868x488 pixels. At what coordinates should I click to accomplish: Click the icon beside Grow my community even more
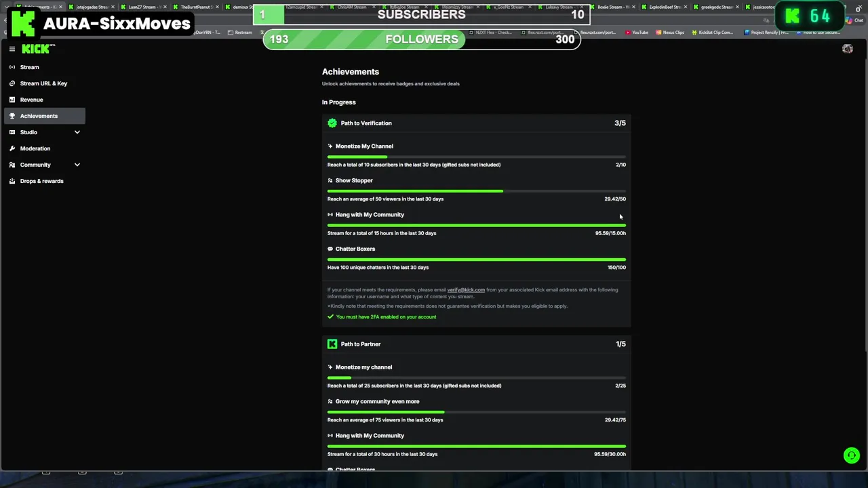(330, 401)
